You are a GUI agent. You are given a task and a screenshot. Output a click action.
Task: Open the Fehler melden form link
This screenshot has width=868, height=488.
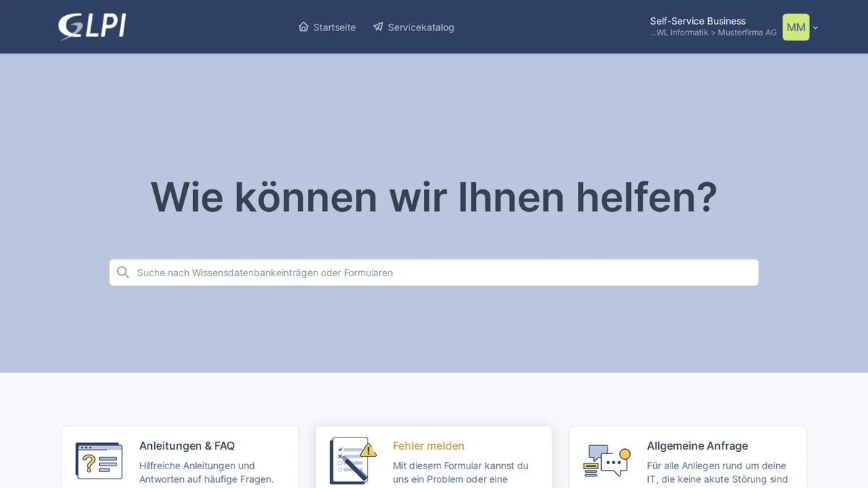click(x=428, y=446)
